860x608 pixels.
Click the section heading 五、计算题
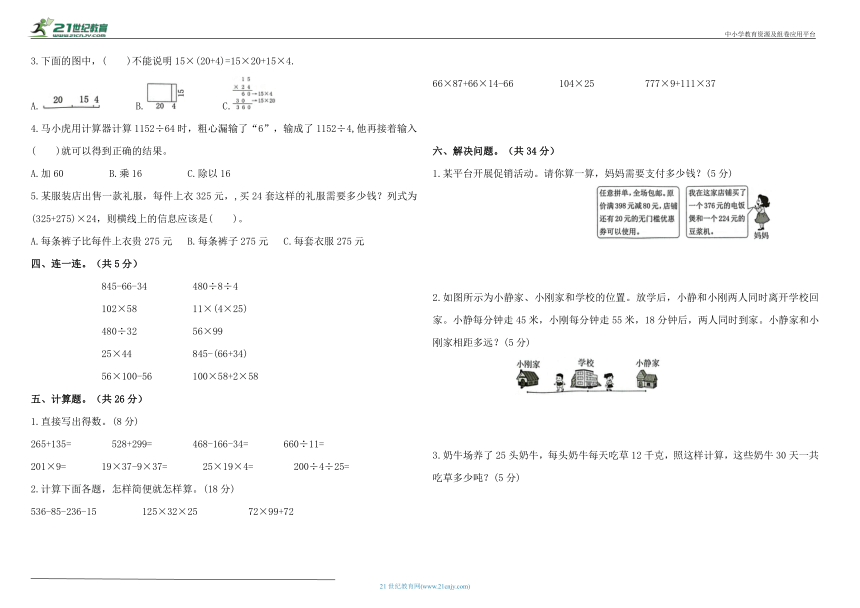coord(87,399)
